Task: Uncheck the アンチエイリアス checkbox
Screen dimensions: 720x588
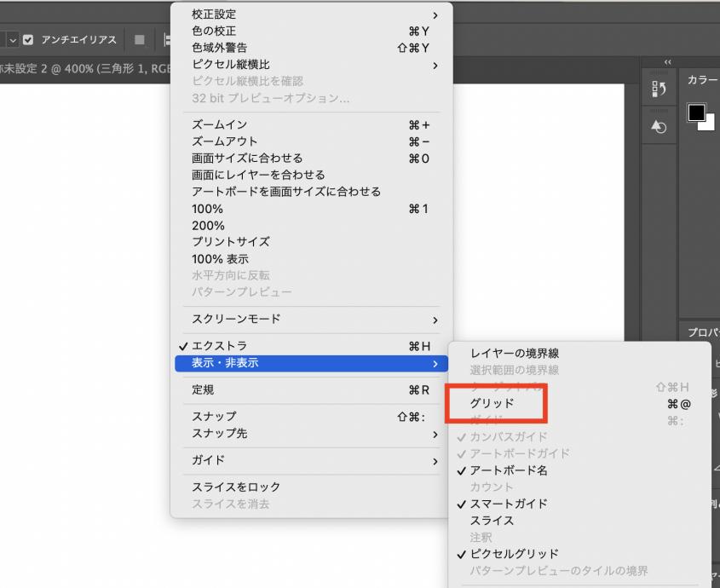Action: pyautogui.click(x=28, y=40)
